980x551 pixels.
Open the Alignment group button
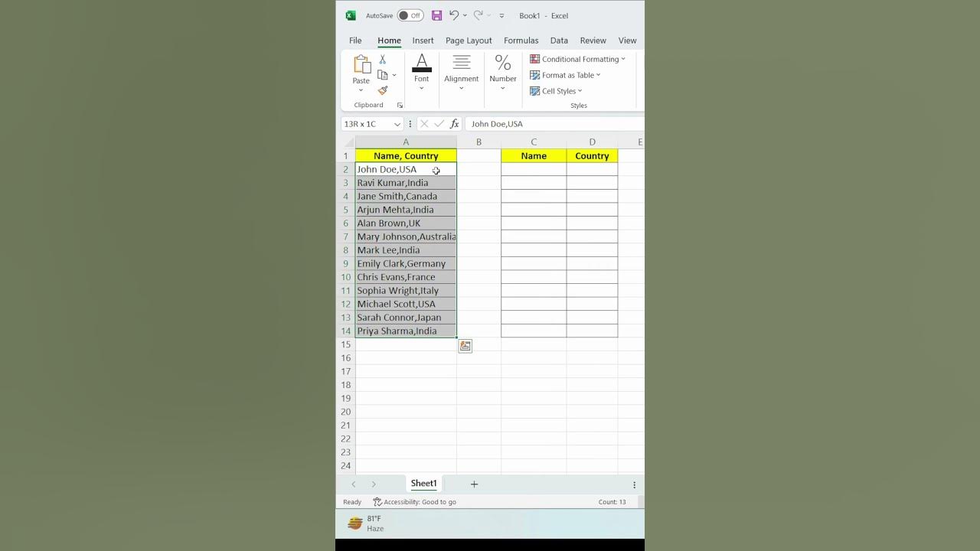[461, 73]
